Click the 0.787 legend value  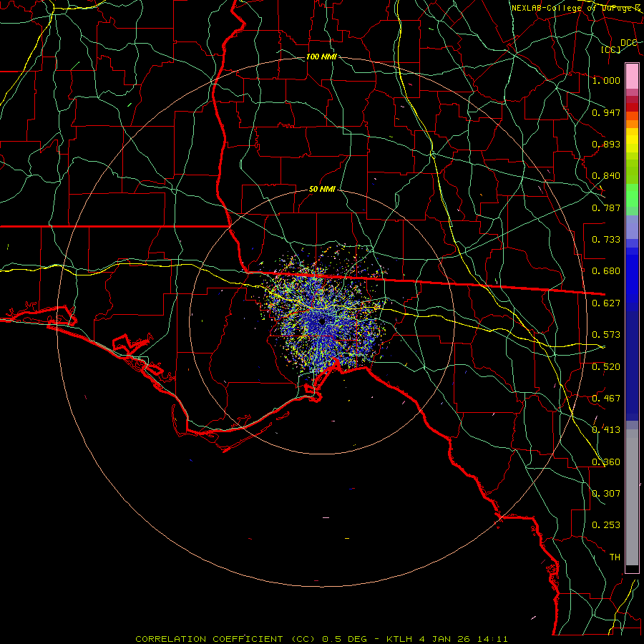click(x=606, y=208)
